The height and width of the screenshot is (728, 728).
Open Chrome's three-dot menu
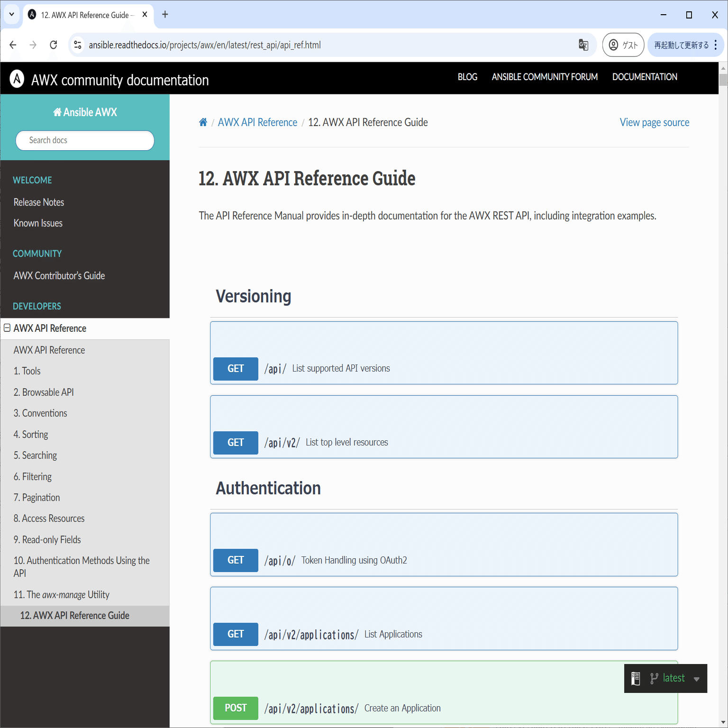716,45
